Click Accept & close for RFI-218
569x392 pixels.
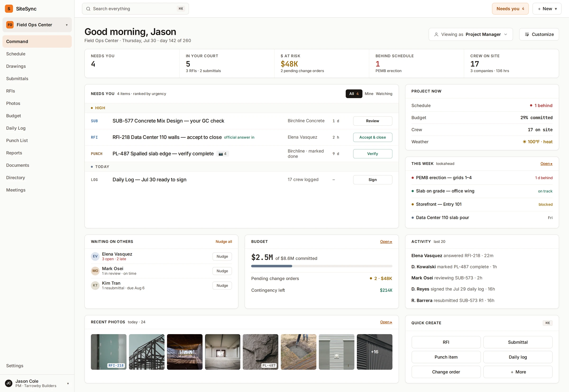coord(372,137)
